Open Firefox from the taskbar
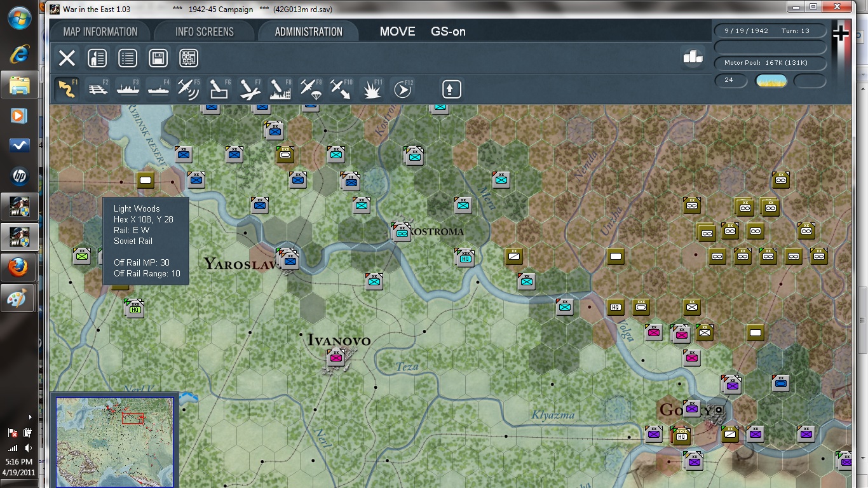868x488 pixels. 19,268
